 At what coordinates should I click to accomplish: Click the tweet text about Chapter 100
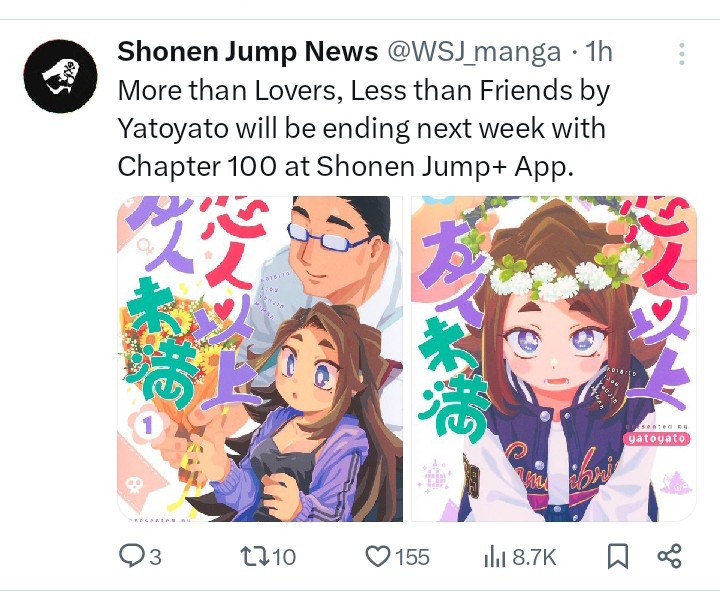364,128
